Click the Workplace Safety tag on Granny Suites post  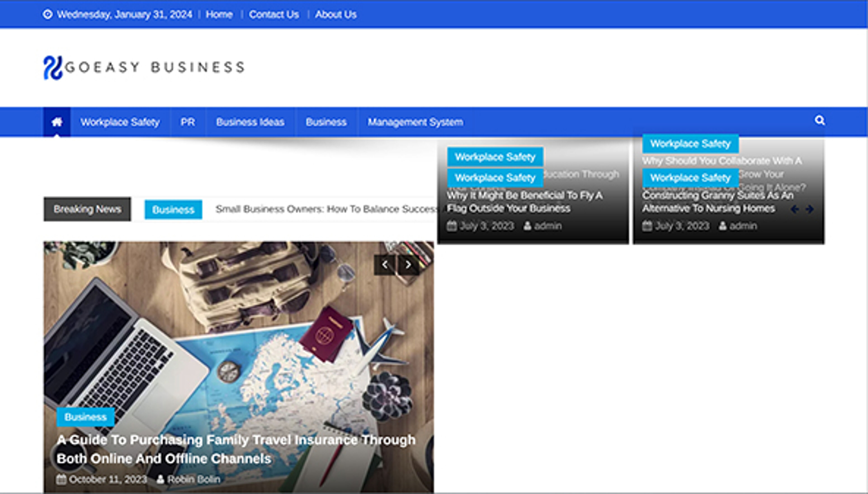(x=691, y=177)
